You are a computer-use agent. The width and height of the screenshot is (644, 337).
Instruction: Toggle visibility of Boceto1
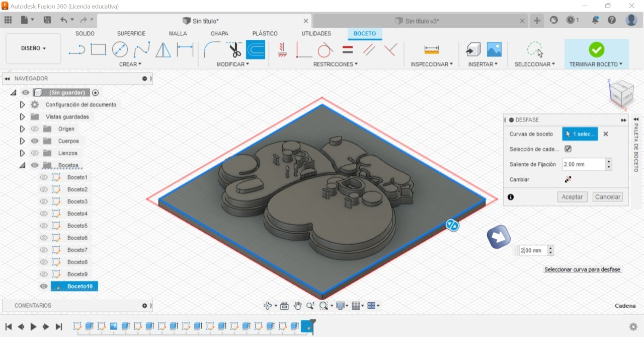click(44, 177)
